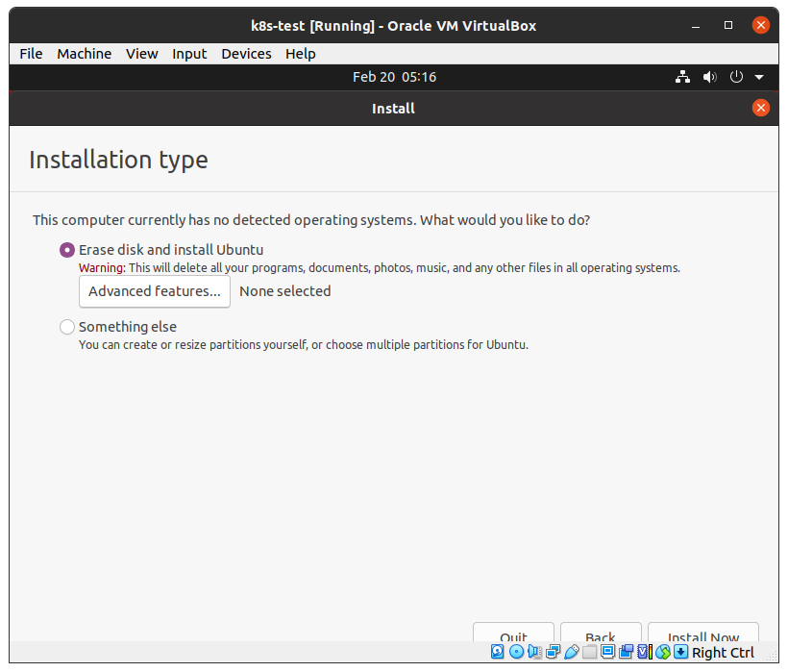The image size is (788, 672).
Task: Click the guest volume speaker icon
Action: pyautogui.click(x=709, y=77)
